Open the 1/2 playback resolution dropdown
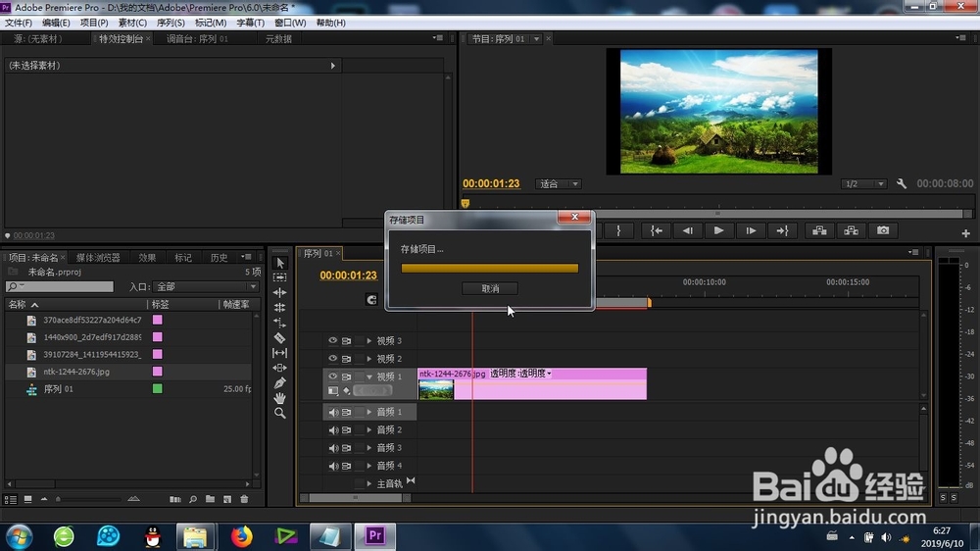 (863, 184)
